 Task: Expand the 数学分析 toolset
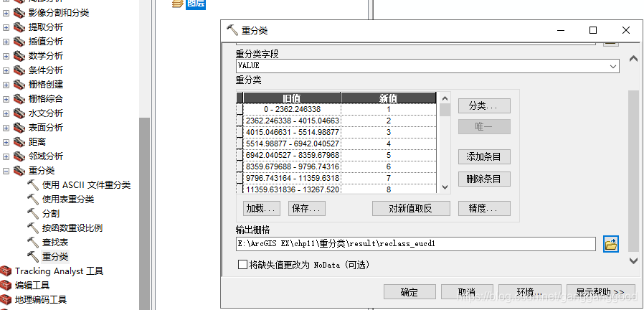(x=6, y=56)
